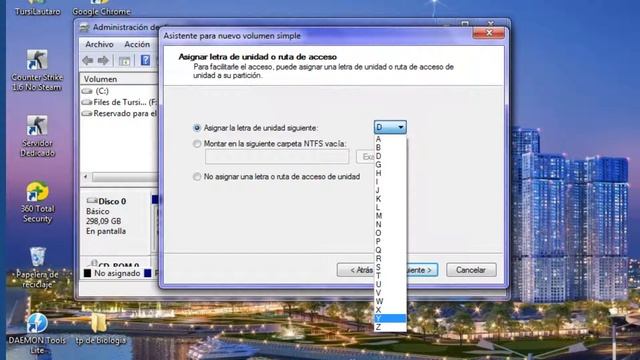Image resolution: width=640 pixels, height=360 pixels.
Task: Click the No asignado black legend swatch
Action: point(87,273)
